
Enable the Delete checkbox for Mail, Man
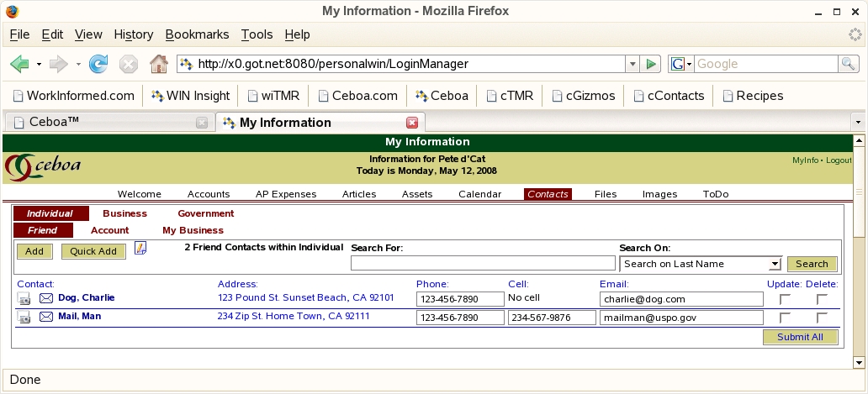(822, 318)
